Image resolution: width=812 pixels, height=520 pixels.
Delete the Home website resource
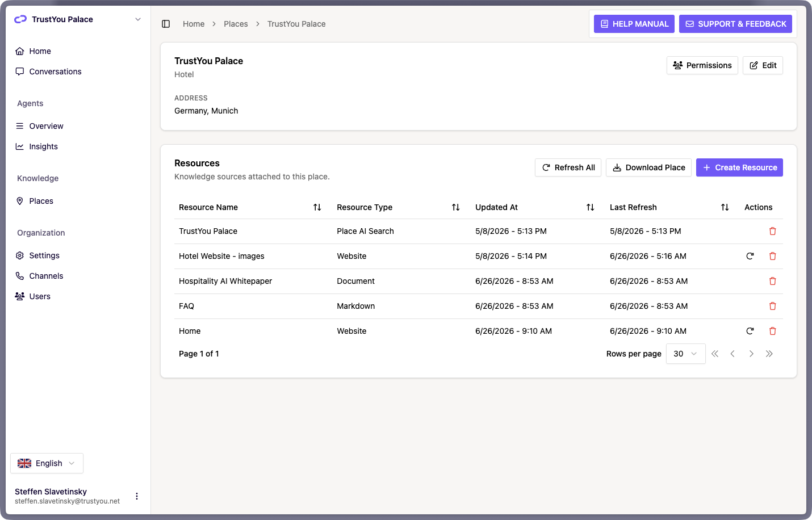pyautogui.click(x=772, y=331)
